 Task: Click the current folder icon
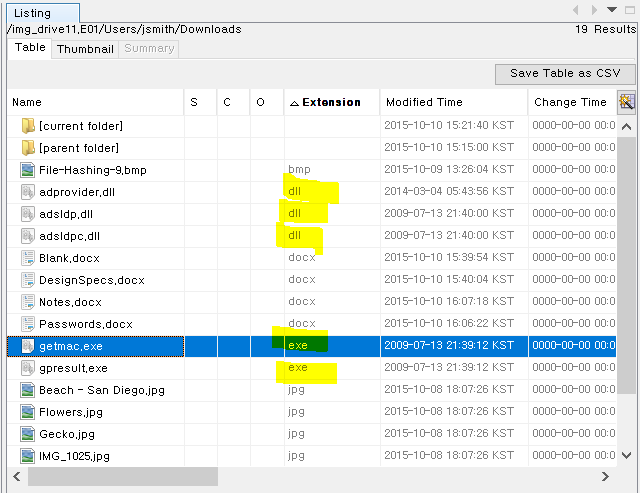coord(28,126)
